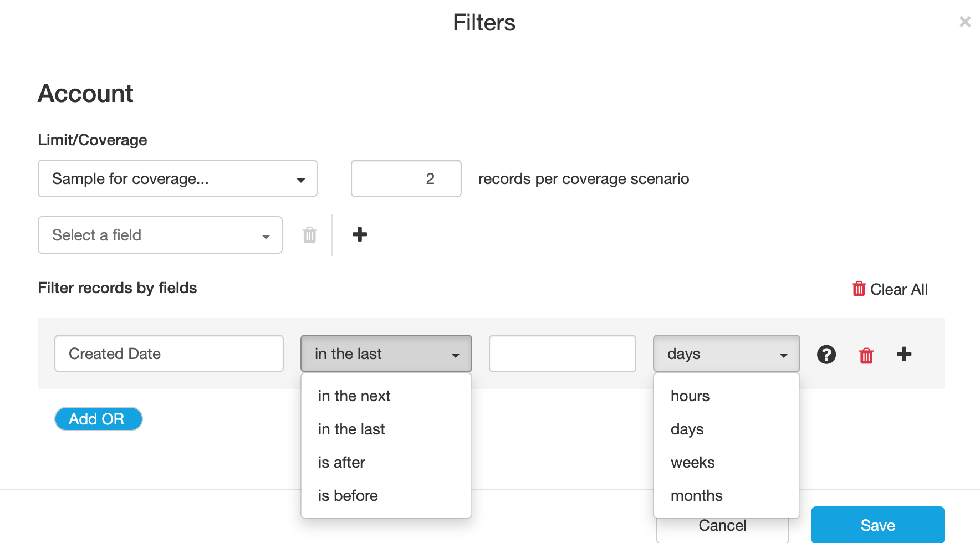Select 'days' in the unit list
This screenshot has width=980, height=543.
727,429
